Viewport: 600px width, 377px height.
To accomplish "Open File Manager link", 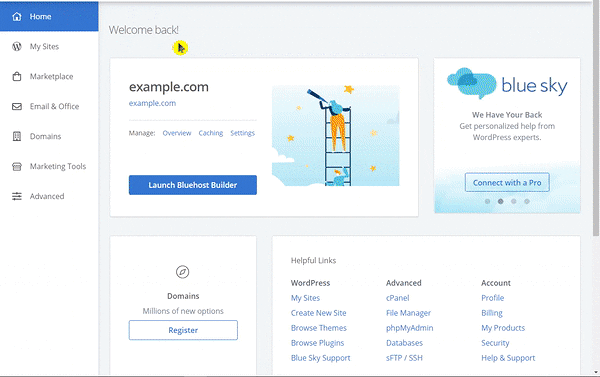I will point(408,313).
